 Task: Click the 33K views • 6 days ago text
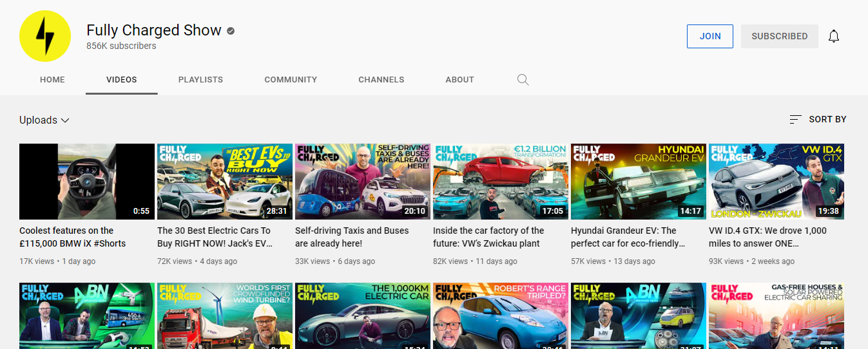click(x=335, y=261)
